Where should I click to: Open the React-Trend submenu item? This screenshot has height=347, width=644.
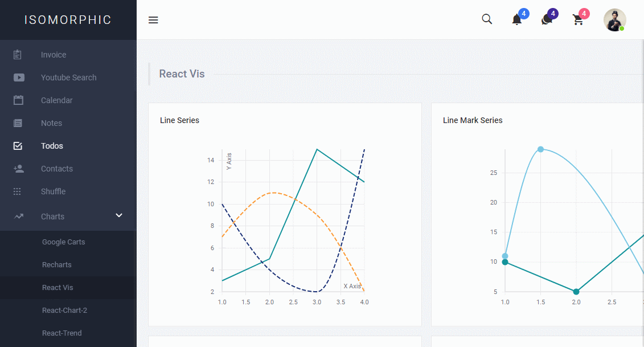(61, 333)
